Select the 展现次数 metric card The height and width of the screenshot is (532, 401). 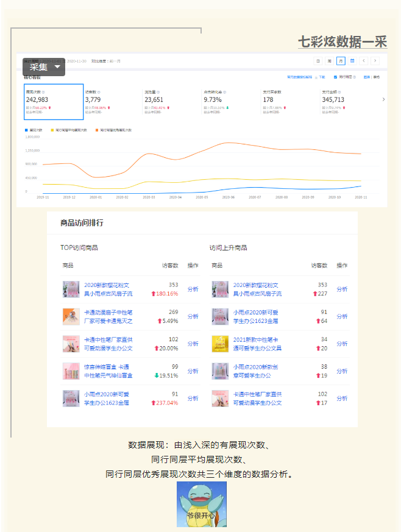point(53,101)
